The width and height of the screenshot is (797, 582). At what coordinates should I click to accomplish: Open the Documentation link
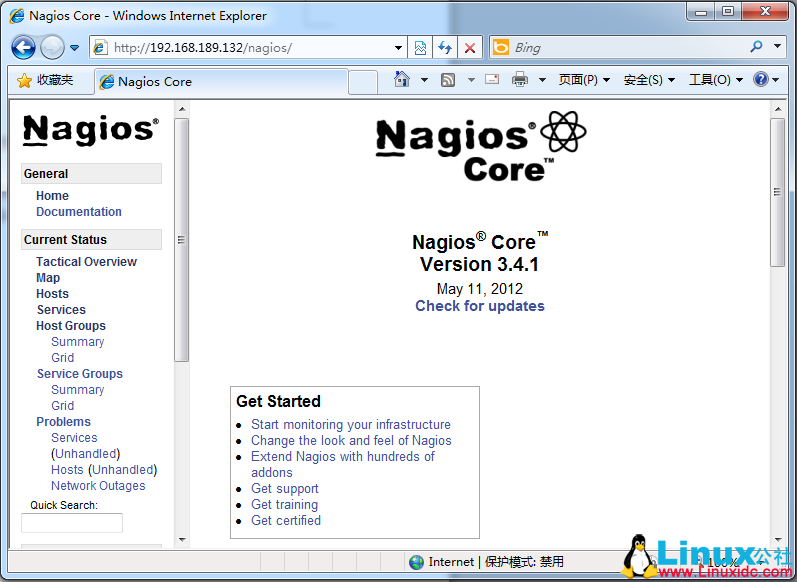point(79,211)
